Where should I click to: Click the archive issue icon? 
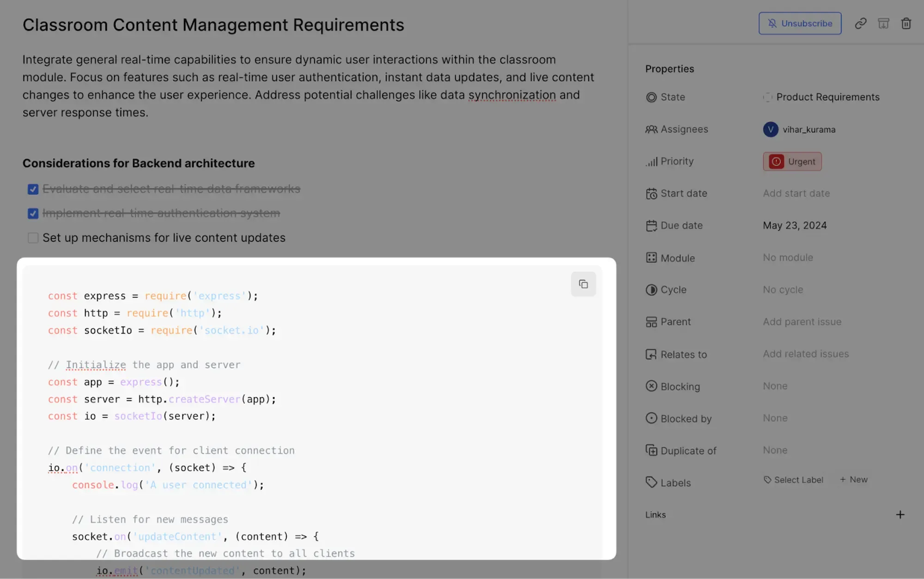click(x=883, y=24)
